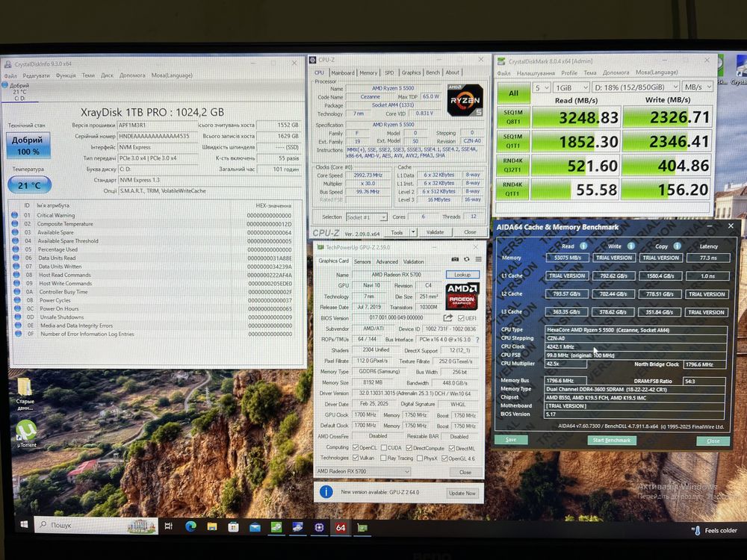747x560 pixels.
Task: Switch to AIDA64 taskbar icon
Action: 341,528
